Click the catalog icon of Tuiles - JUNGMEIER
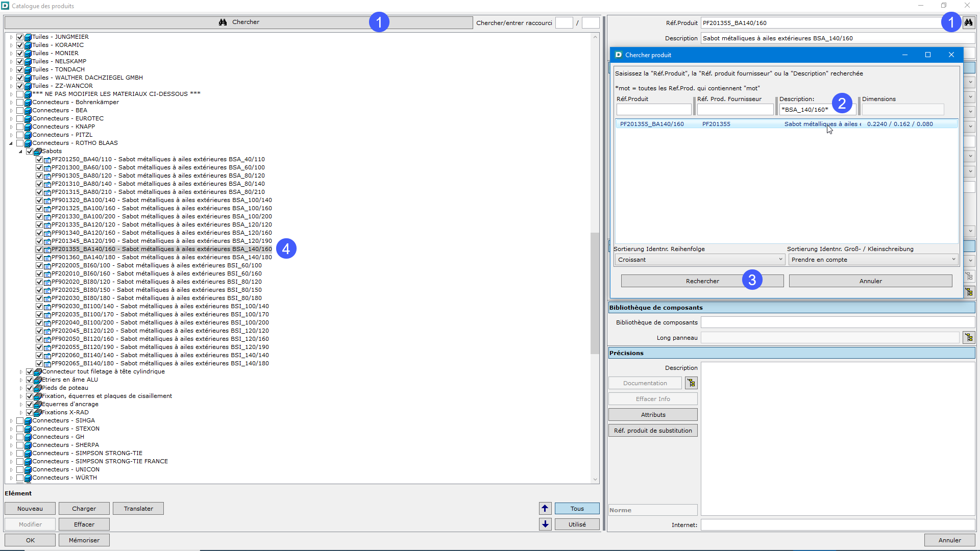980x551 pixels. (x=28, y=37)
